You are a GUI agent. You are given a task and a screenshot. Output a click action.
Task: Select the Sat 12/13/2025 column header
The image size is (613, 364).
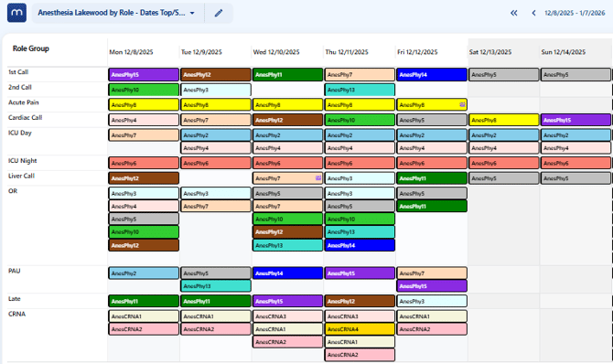490,52
